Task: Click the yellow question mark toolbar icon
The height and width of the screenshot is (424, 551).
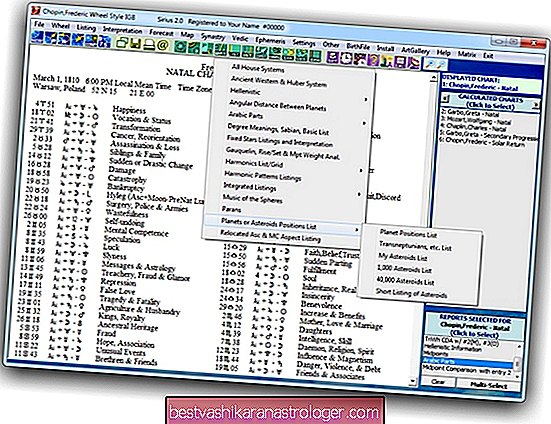Action: 374,60
